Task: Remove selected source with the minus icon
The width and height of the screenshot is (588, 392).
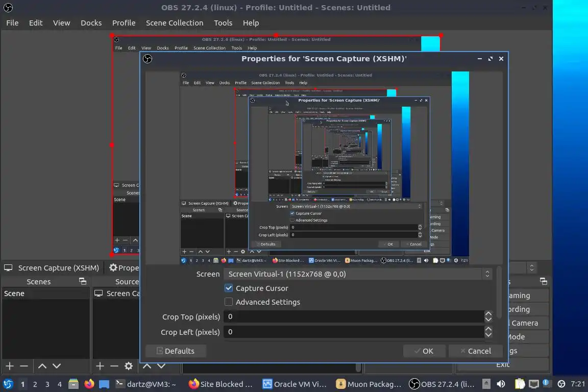Action: (x=114, y=366)
